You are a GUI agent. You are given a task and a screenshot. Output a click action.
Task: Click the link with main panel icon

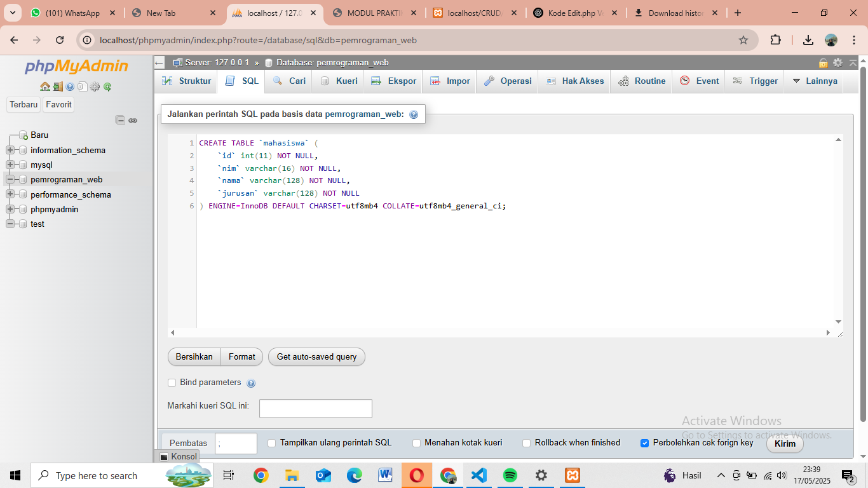[x=133, y=120]
